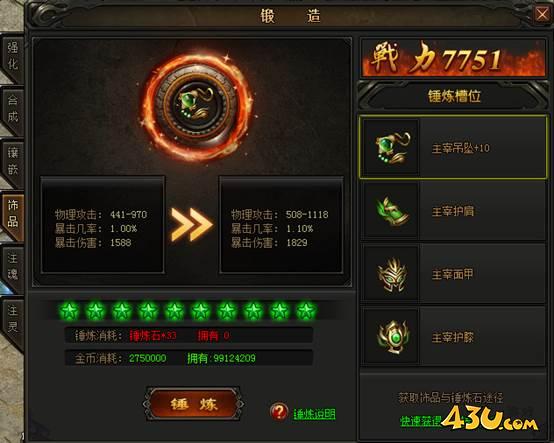The width and height of the screenshot is (554, 443).
Task: Switch to the 合成 tab
Action: pos(13,109)
